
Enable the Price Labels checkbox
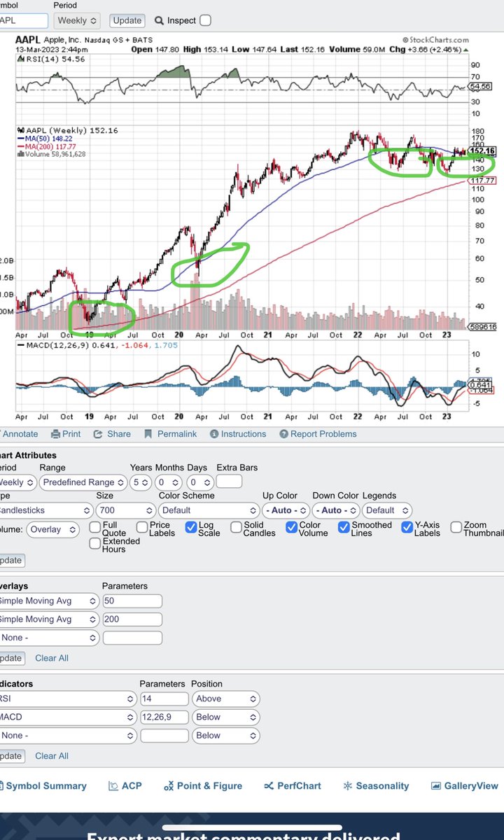pos(142,526)
